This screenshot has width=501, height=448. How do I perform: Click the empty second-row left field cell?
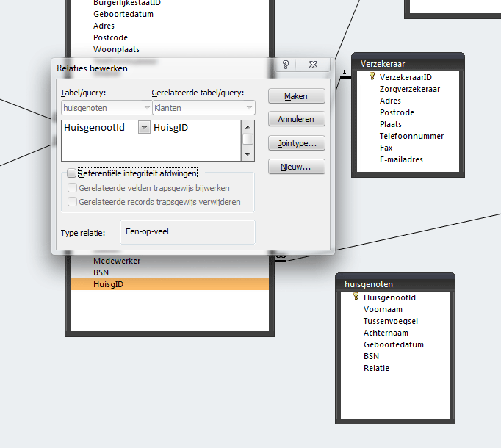coord(106,141)
